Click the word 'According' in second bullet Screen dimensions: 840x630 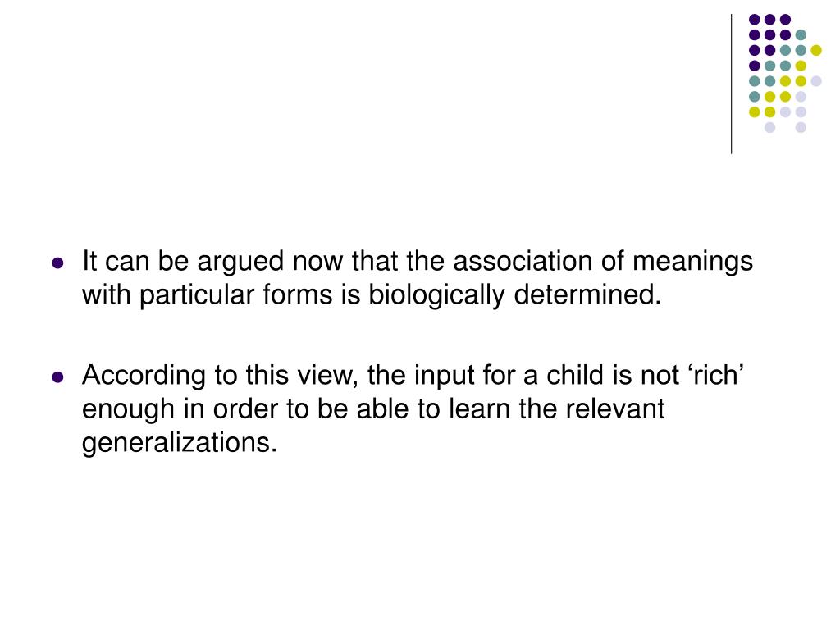click(x=144, y=376)
